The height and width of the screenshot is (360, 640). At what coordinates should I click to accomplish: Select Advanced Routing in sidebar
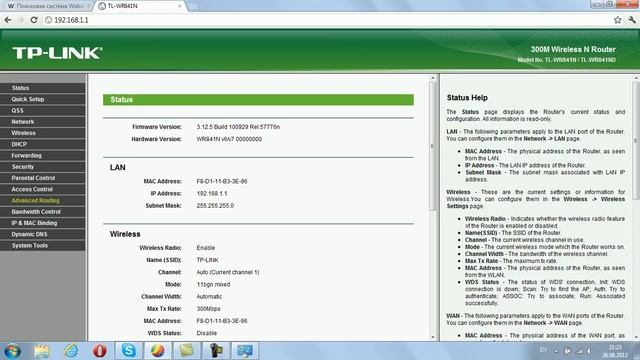point(43,200)
